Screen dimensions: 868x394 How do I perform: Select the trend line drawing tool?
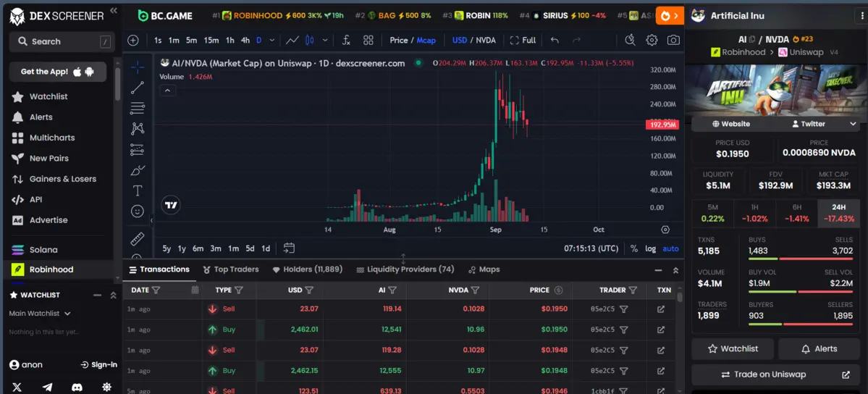[x=138, y=88]
